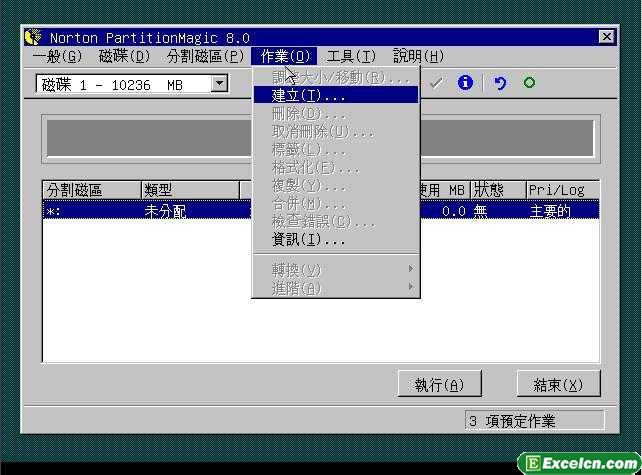Click the blue info icon in toolbar
The height and width of the screenshot is (475, 642).
click(465, 84)
